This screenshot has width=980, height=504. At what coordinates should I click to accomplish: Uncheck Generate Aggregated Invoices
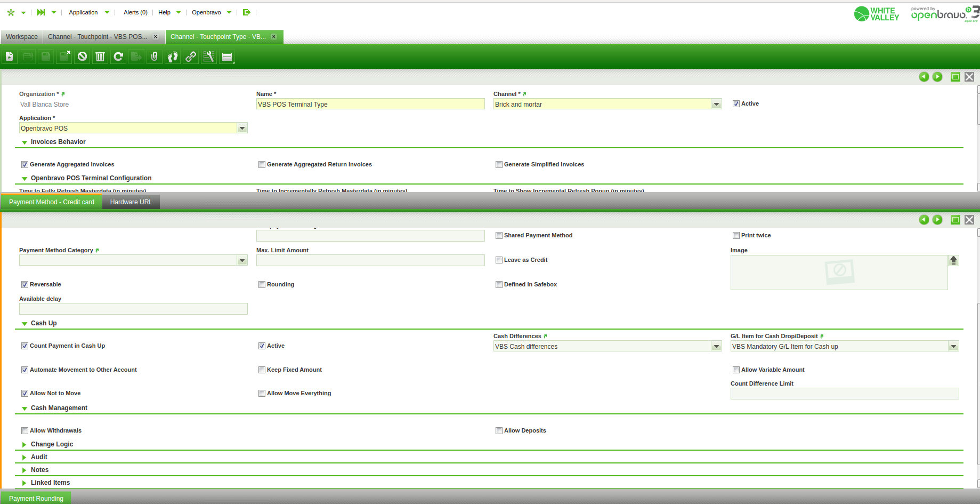click(x=25, y=165)
